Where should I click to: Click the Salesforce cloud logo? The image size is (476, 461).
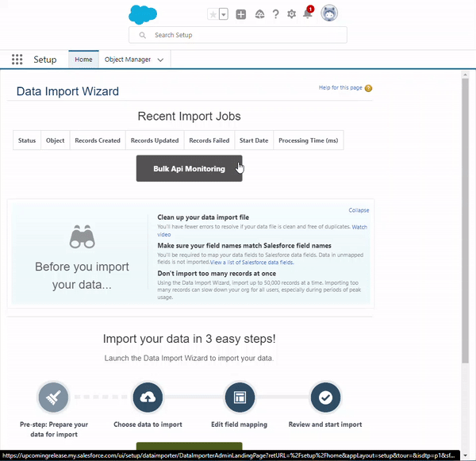click(143, 14)
